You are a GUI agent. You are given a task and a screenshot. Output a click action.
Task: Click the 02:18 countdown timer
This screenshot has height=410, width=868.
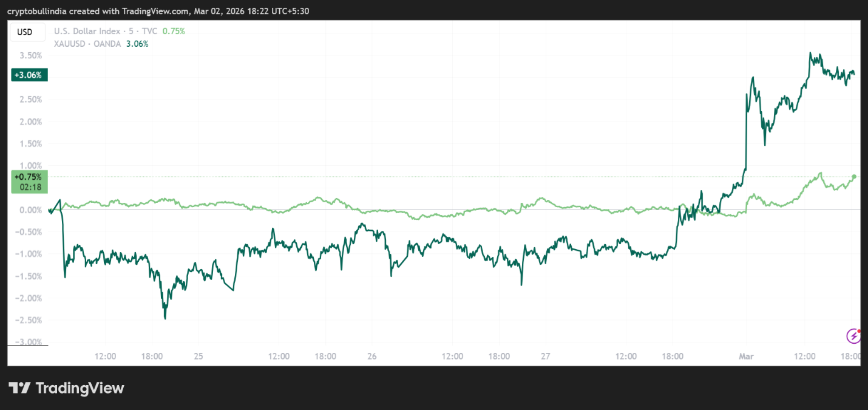(30, 188)
